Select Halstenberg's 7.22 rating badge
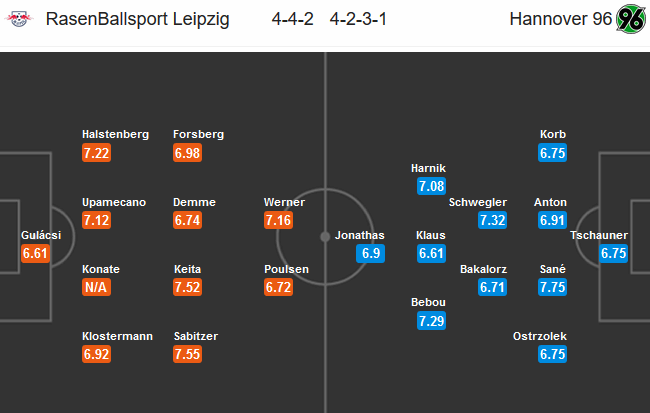 point(96,153)
